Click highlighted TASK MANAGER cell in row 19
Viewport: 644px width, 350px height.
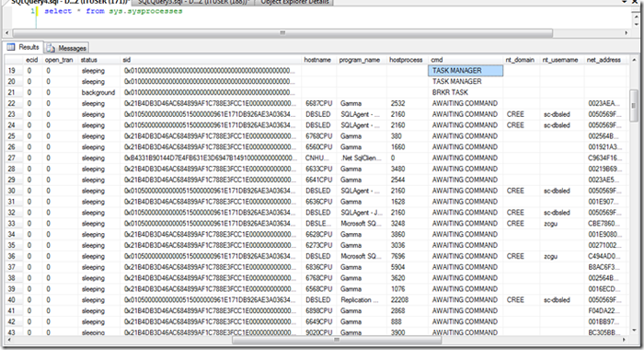(466, 71)
